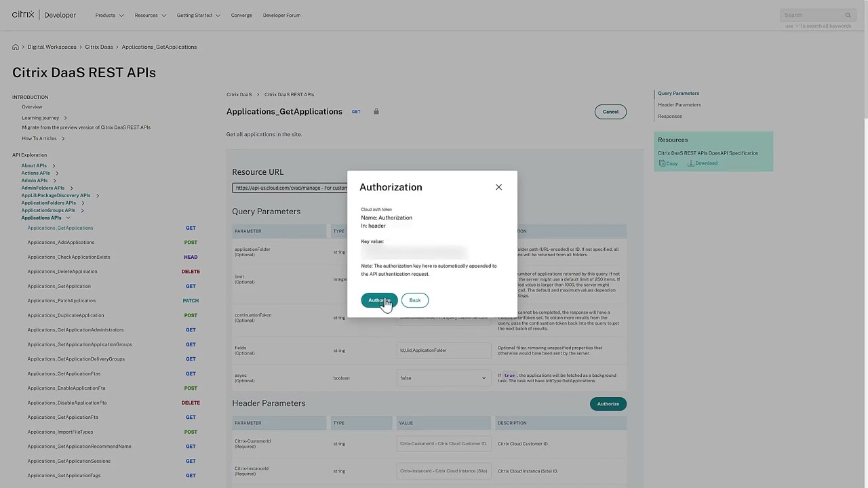Open the search field magnifier icon

click(x=848, y=14)
